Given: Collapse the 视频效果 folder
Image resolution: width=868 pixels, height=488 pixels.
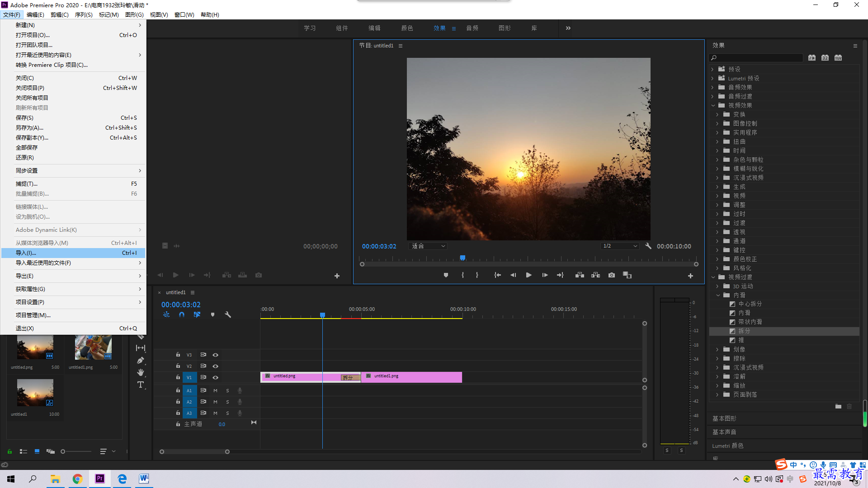Looking at the screenshot, I should coord(713,105).
